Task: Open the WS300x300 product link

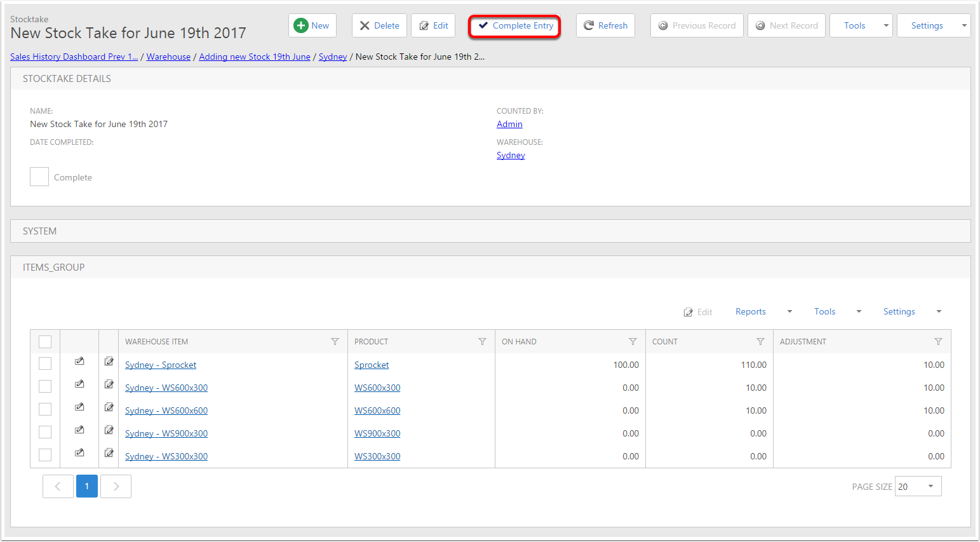Action: pos(377,456)
